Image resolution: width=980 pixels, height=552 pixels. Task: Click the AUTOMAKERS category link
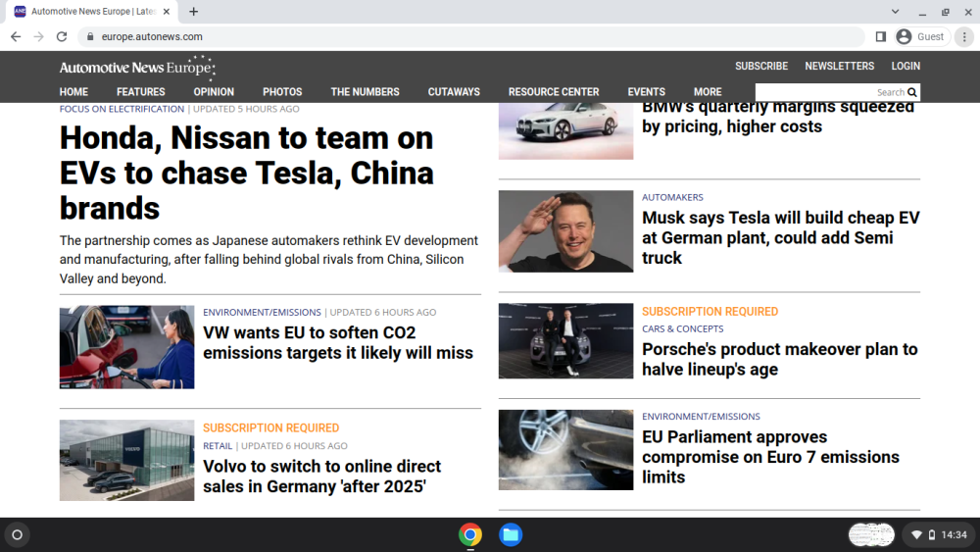point(672,197)
